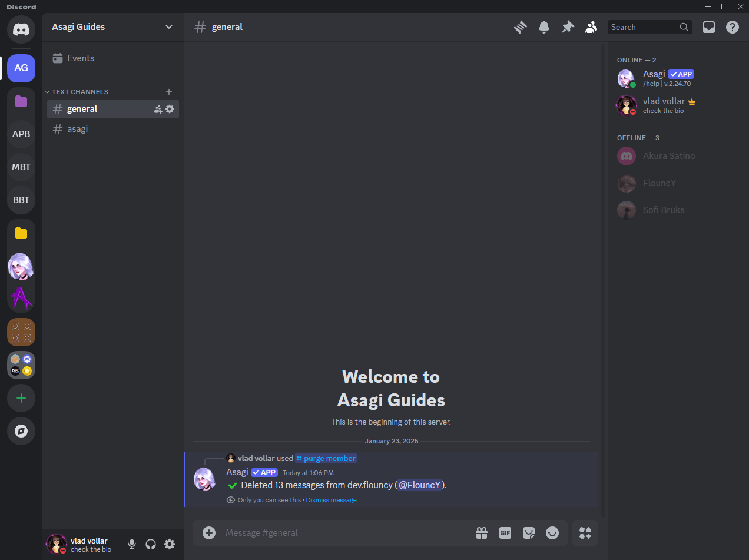The image size is (749, 560).
Task: Add a server with plus button
Action: (21, 398)
